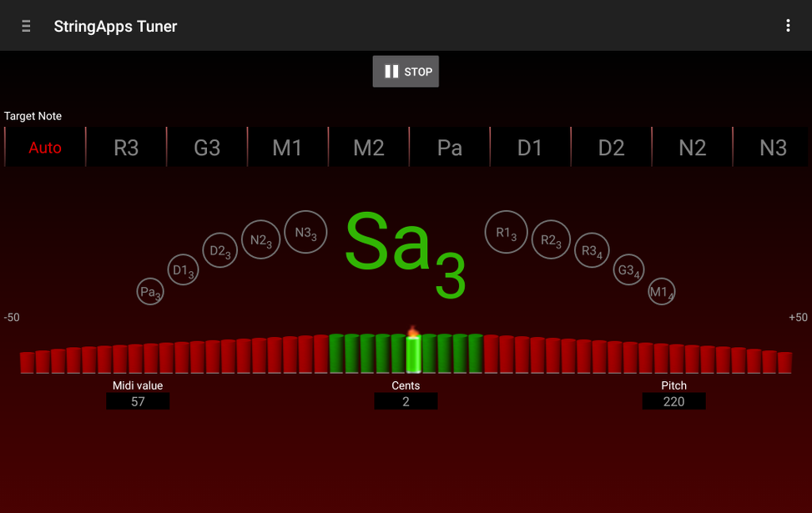812x513 pixels.
Task: Select R3 target note
Action: coord(126,148)
